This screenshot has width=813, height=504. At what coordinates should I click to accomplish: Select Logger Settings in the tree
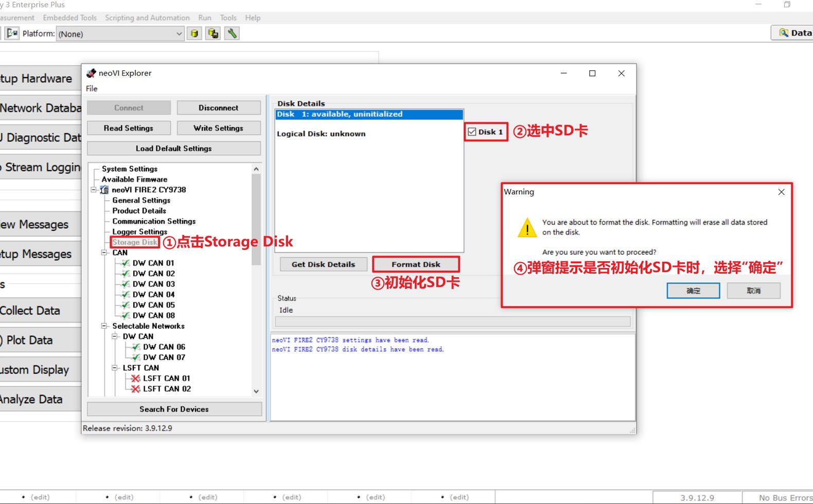point(140,232)
